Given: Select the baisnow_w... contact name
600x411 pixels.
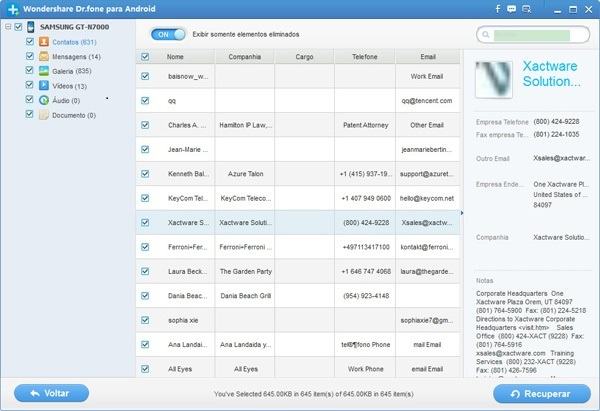Looking at the screenshot, I should coord(188,77).
